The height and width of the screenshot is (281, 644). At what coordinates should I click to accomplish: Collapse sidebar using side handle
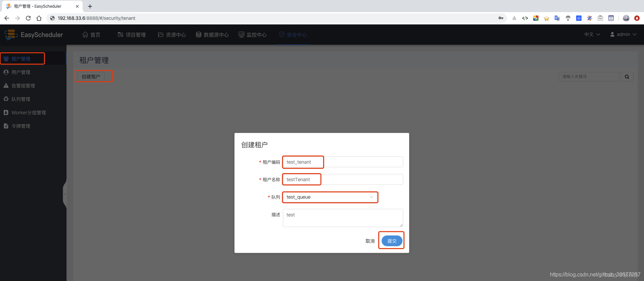point(65,194)
